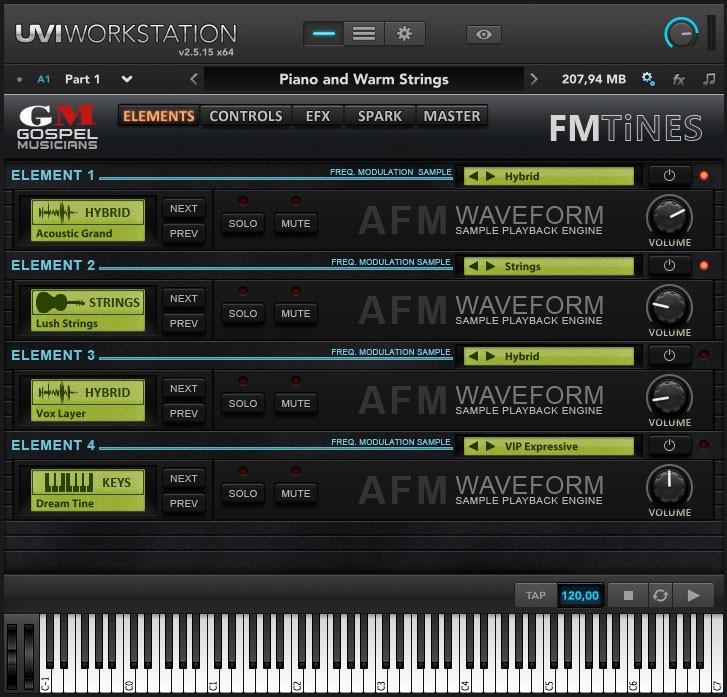
Task: Click NEXT for Element 1 Acoustic Grand
Action: pyautogui.click(x=184, y=209)
